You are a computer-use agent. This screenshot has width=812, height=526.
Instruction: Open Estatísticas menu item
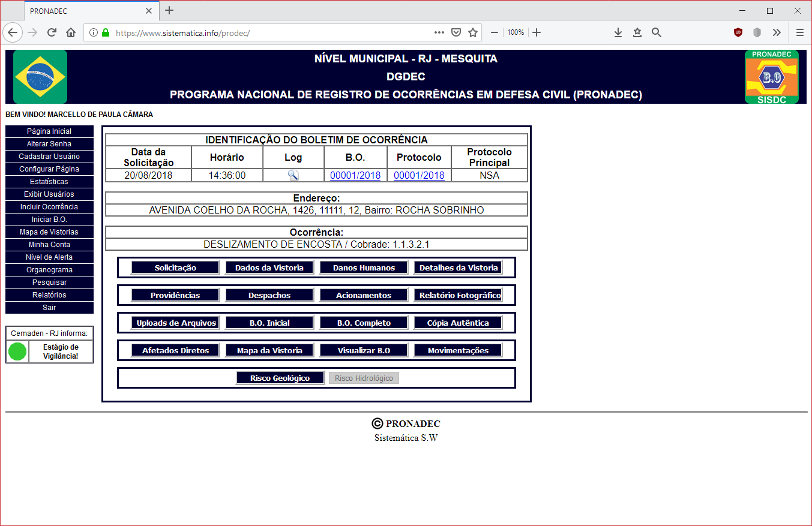pos(49,182)
